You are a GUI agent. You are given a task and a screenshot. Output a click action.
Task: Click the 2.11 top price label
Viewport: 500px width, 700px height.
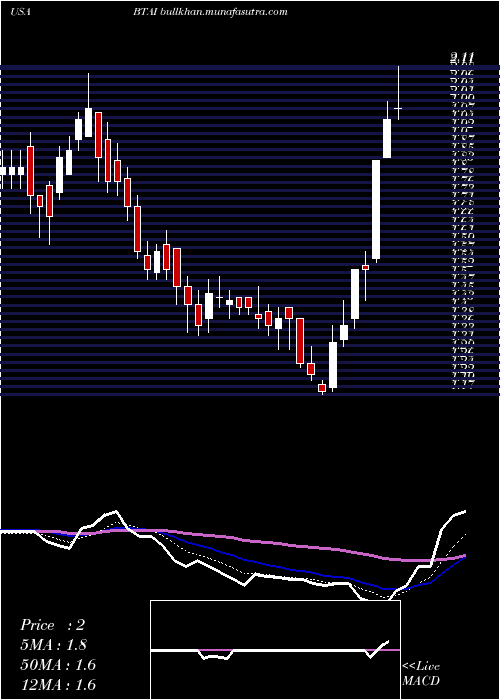462,58
